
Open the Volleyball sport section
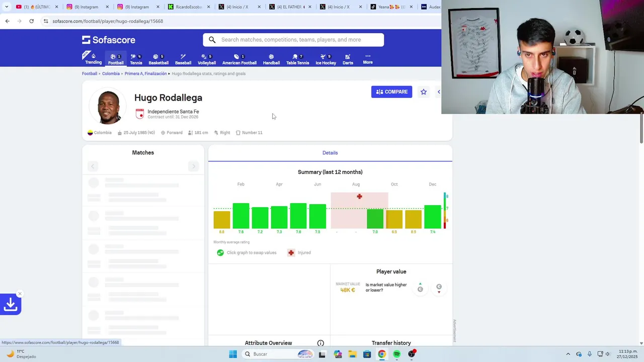point(207,59)
